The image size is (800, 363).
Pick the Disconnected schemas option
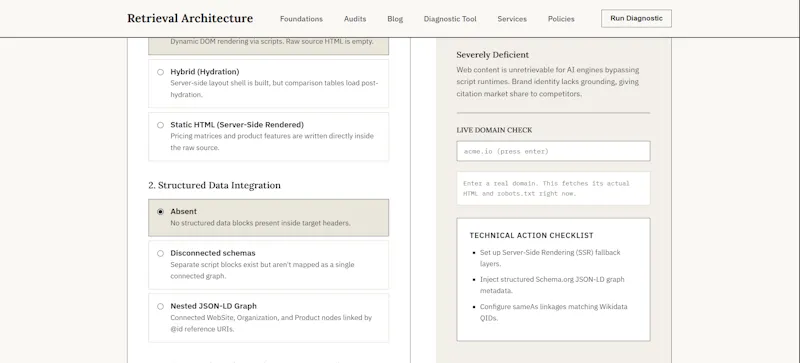(x=161, y=253)
